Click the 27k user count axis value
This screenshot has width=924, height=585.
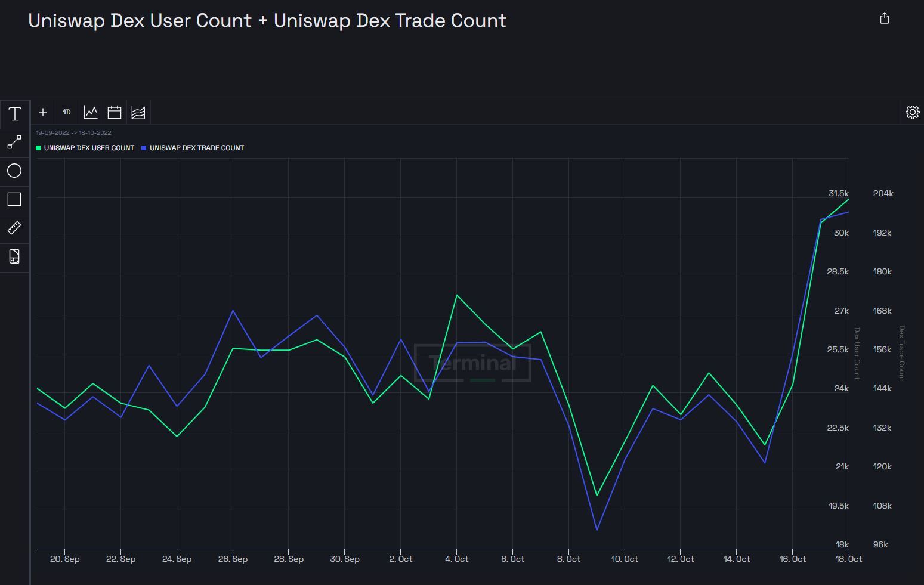841,311
